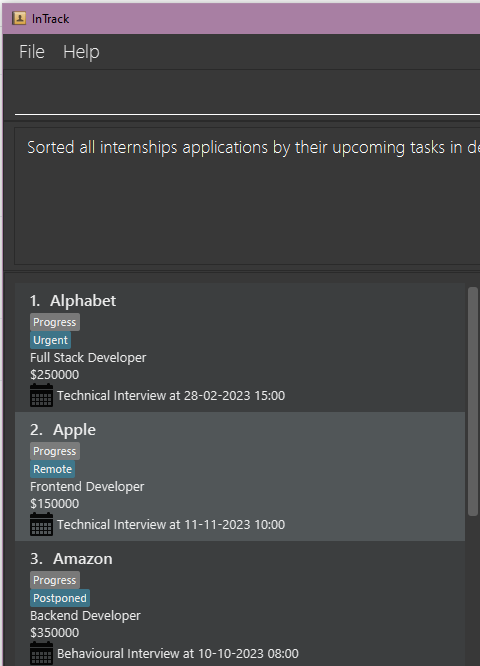Click the Full Stack Developer position text
The width and height of the screenshot is (480, 666).
point(88,358)
